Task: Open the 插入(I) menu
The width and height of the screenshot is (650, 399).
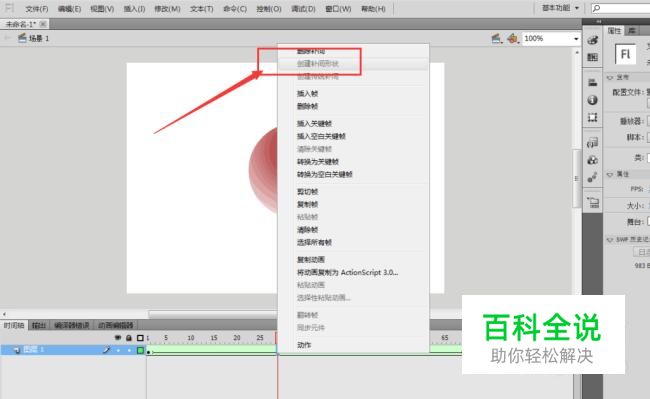Action: coord(134,9)
